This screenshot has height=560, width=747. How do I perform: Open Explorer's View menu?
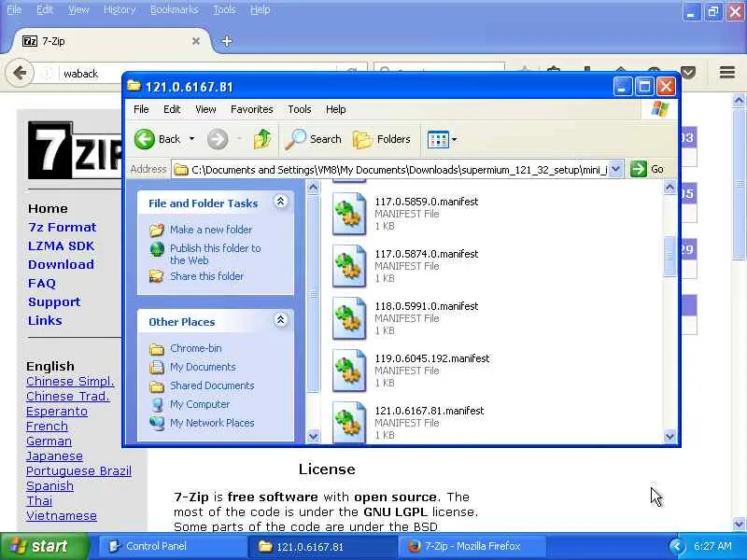click(205, 109)
